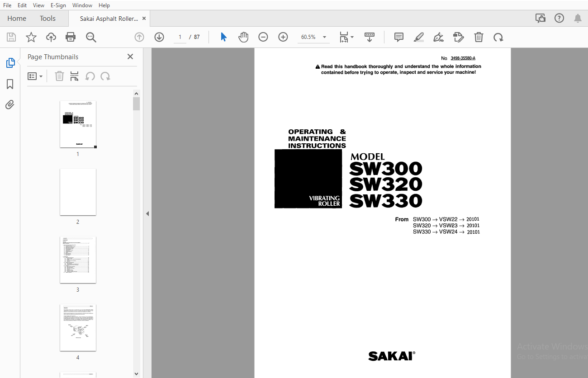Select page 1 thumbnail

tap(78, 124)
